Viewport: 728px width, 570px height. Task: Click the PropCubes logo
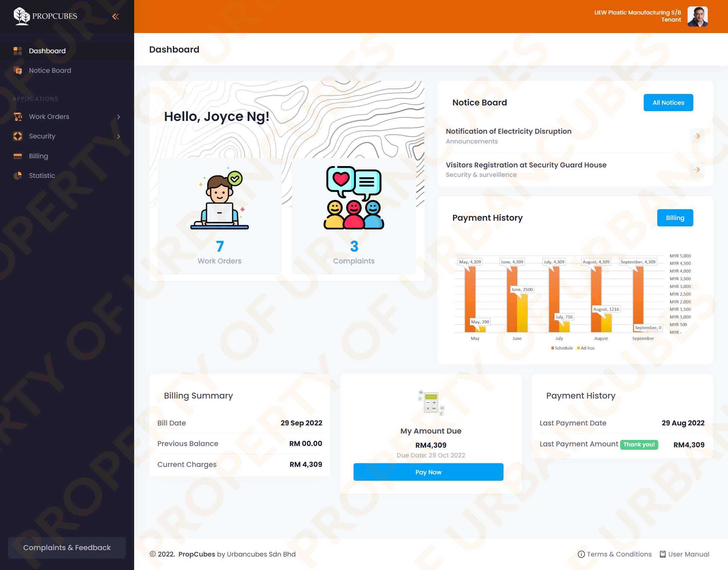[45, 16]
